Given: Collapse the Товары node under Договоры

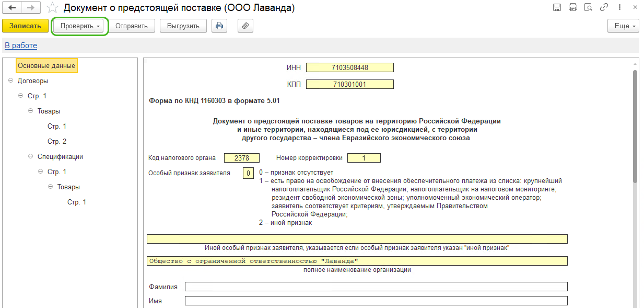Looking at the screenshot, I should [x=31, y=111].
